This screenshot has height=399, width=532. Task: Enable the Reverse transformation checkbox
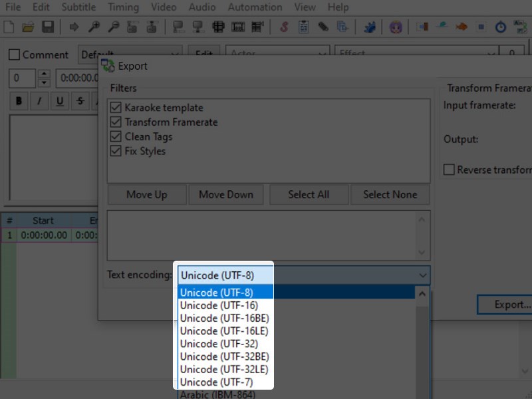coord(450,170)
